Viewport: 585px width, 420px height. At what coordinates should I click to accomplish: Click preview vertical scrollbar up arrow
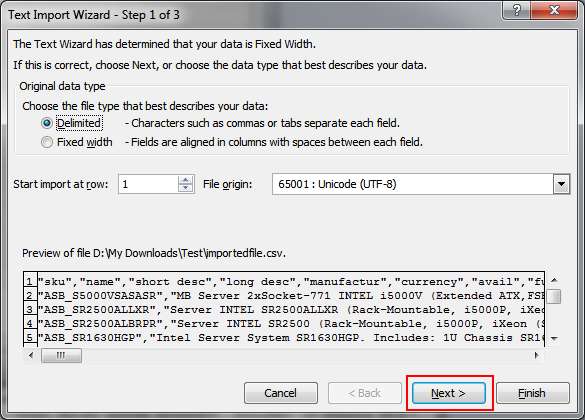tap(554, 280)
